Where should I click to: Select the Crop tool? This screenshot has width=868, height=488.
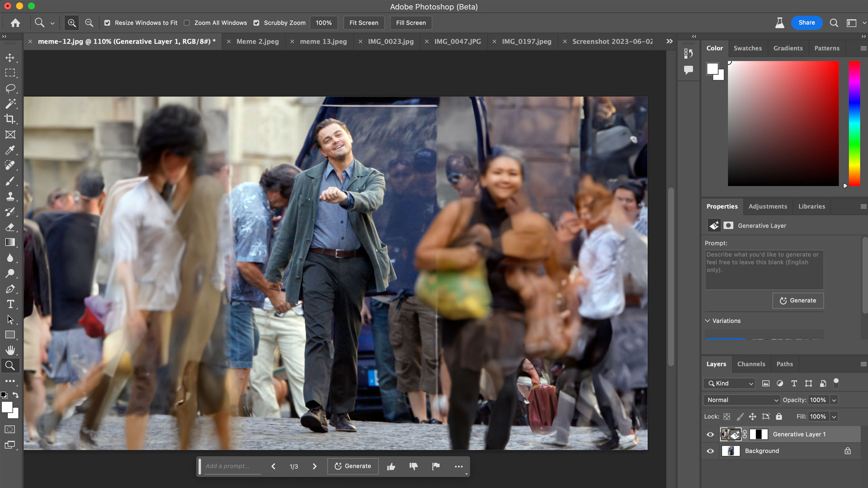(11, 119)
